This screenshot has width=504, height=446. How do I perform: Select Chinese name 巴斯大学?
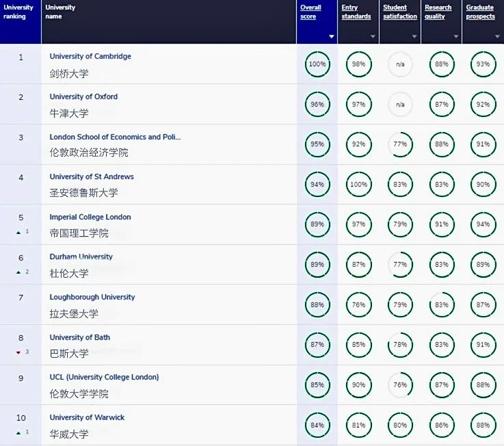69,354
